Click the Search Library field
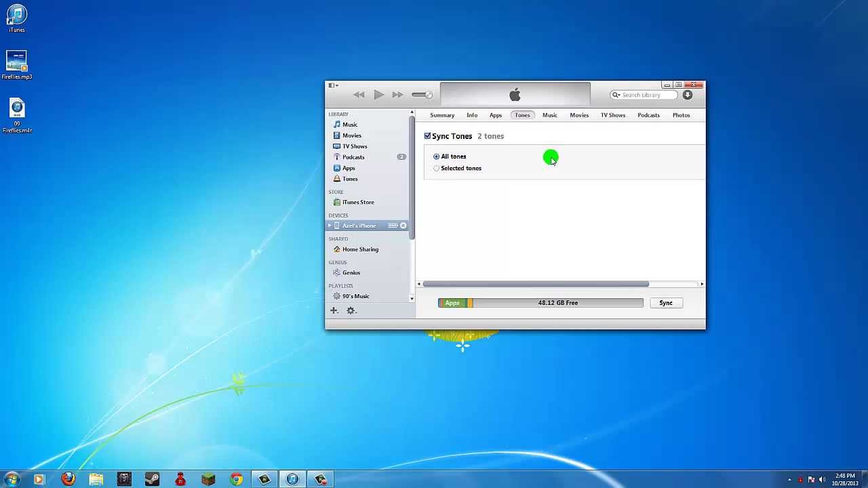The width and height of the screenshot is (868, 488). [x=644, y=95]
